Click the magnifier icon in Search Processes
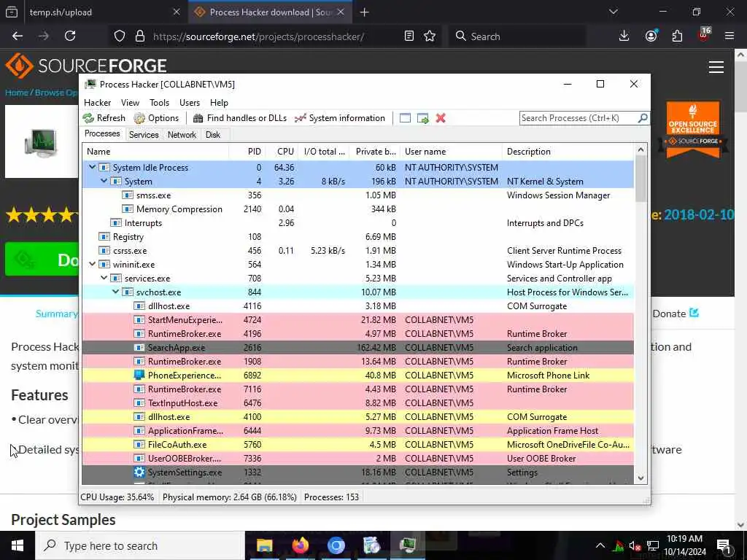This screenshot has height=560, width=747. pos(642,117)
